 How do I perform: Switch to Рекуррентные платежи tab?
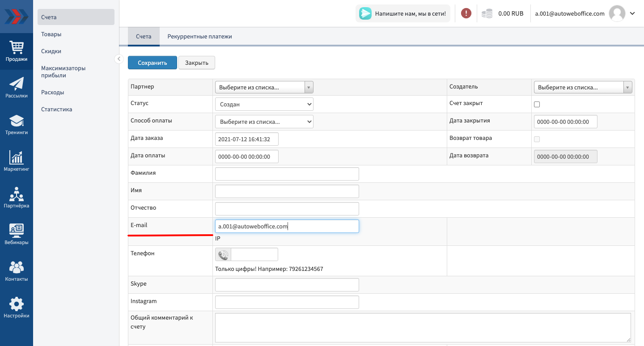(199, 37)
